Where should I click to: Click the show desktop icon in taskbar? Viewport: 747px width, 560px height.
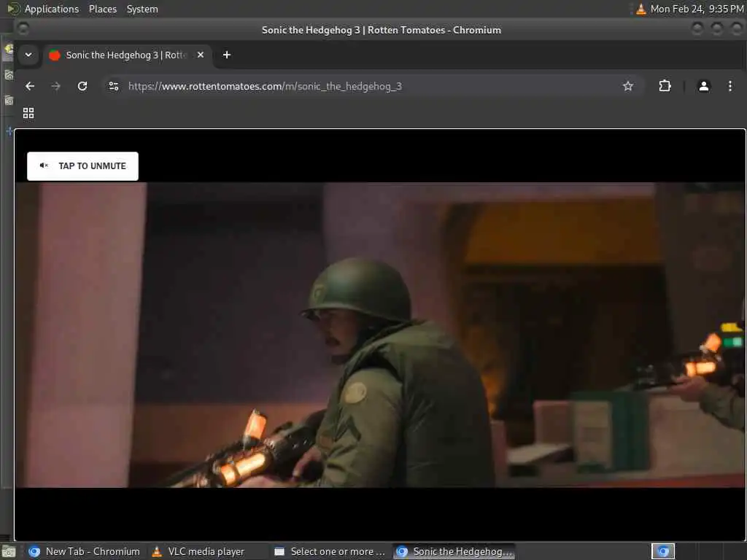(x=9, y=552)
